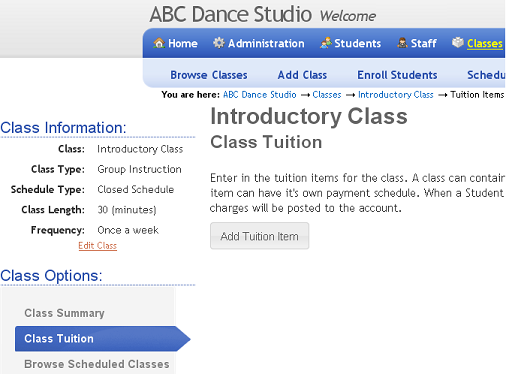Screen dimensions: 506x374
Task: Click the Administration gear icon
Action: pos(219,43)
